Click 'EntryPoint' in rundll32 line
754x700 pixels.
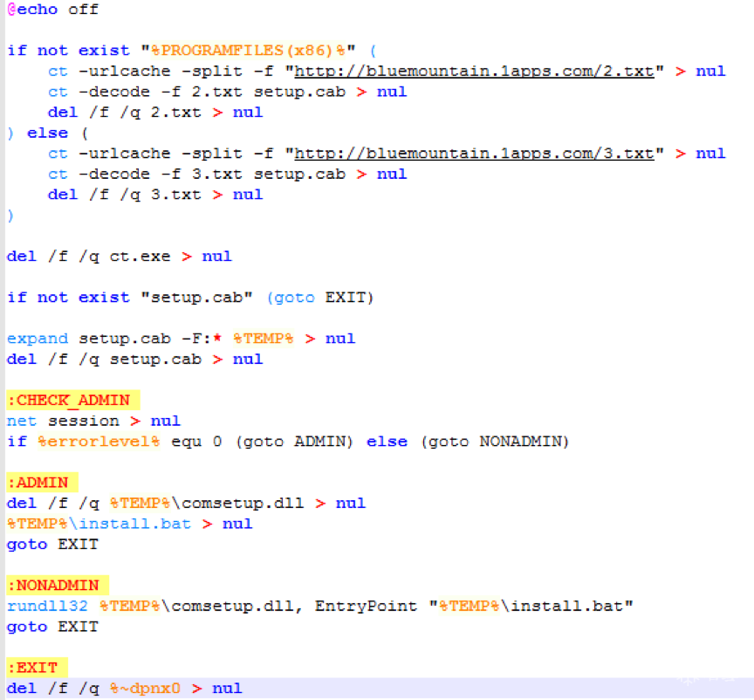tap(366, 607)
